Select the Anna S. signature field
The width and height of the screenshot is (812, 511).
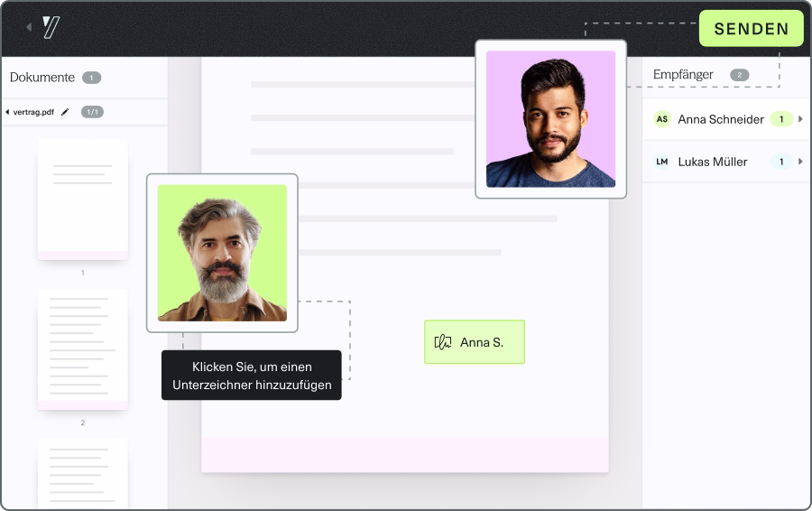point(475,342)
